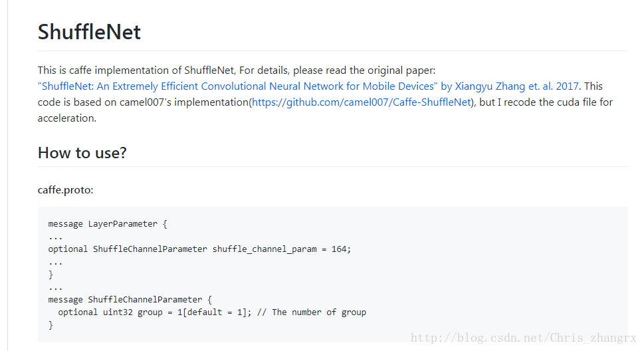Click the "How to use?" section heading

82,153
